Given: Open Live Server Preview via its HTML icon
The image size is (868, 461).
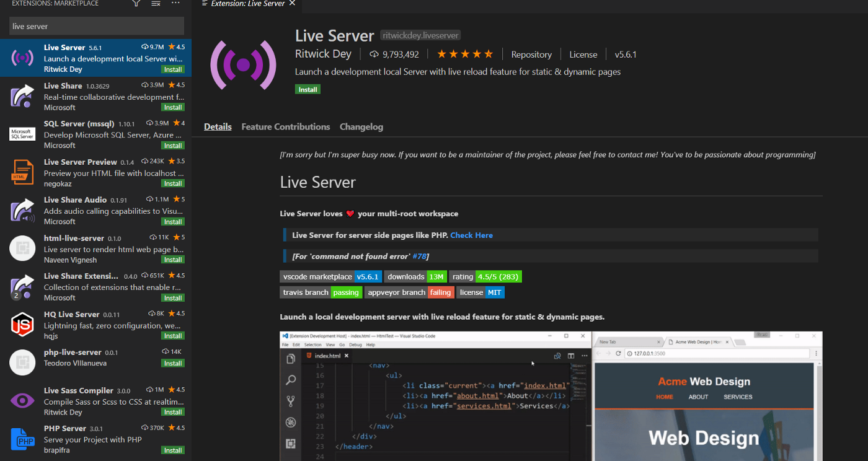Looking at the screenshot, I should click(22, 172).
